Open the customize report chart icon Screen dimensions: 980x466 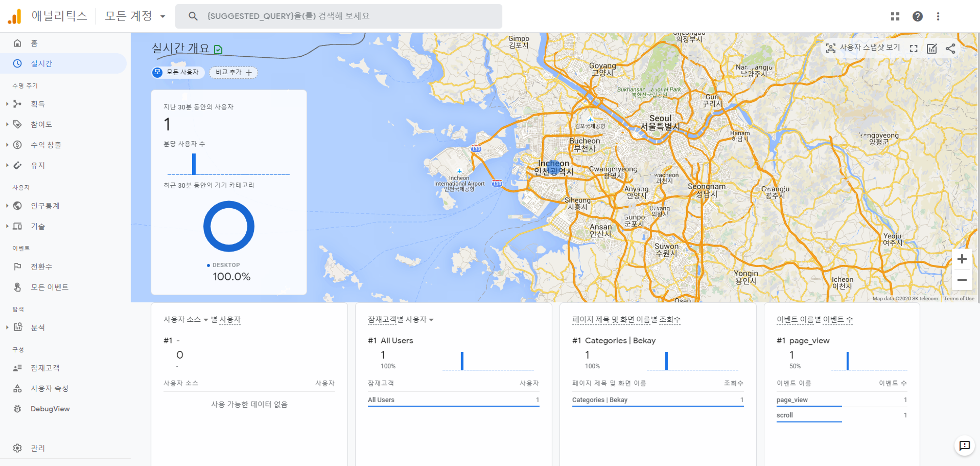click(932, 48)
